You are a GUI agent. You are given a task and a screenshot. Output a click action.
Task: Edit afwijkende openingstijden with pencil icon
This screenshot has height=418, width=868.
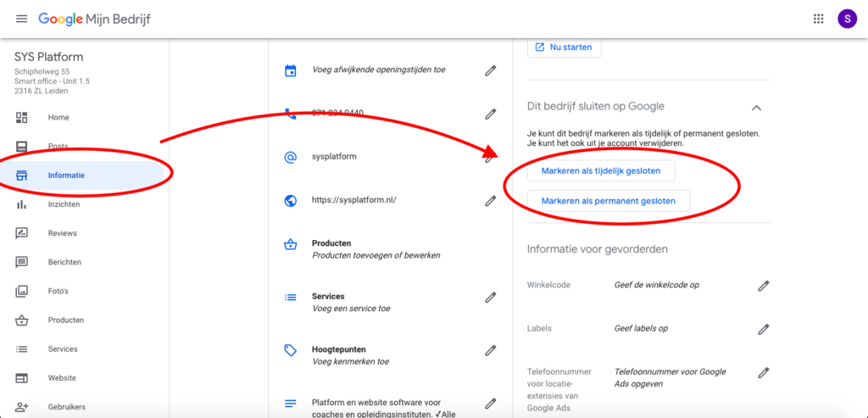point(490,70)
